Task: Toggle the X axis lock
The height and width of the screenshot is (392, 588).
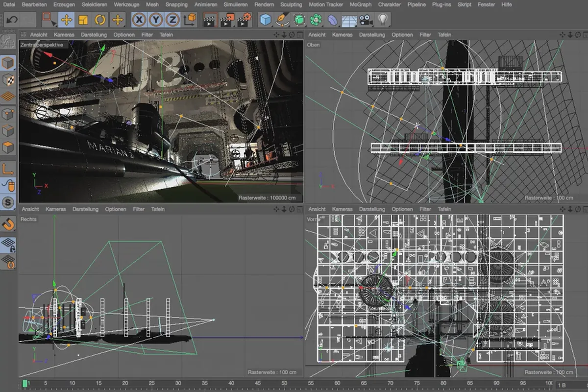Action: [140, 20]
